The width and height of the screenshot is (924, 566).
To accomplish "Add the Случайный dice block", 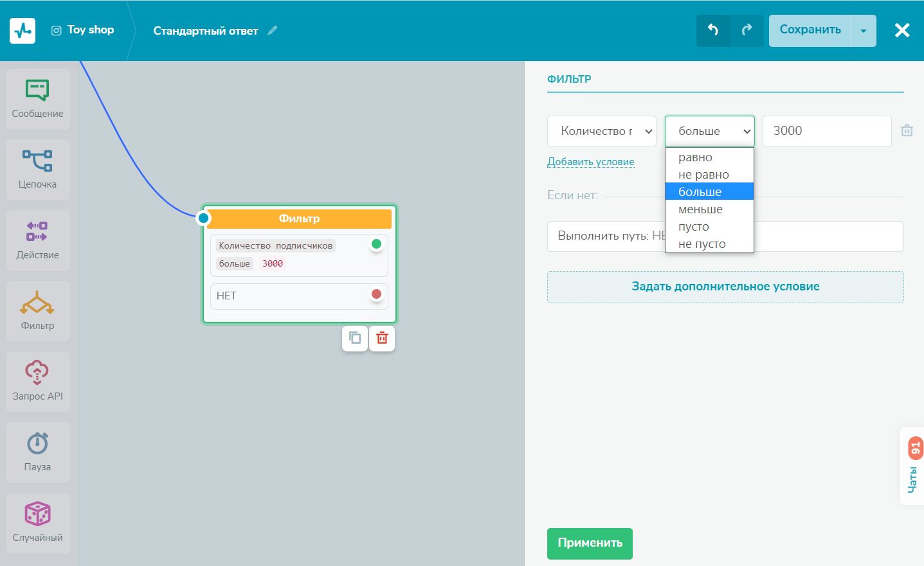I will click(37, 523).
